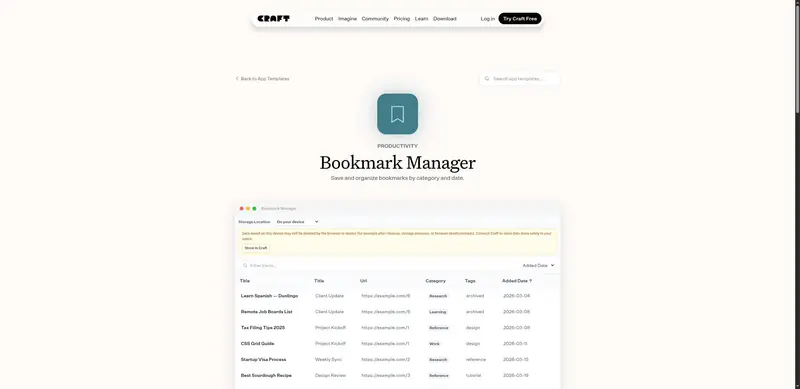Click the magnifier icon in Filter items box

[x=245, y=265]
